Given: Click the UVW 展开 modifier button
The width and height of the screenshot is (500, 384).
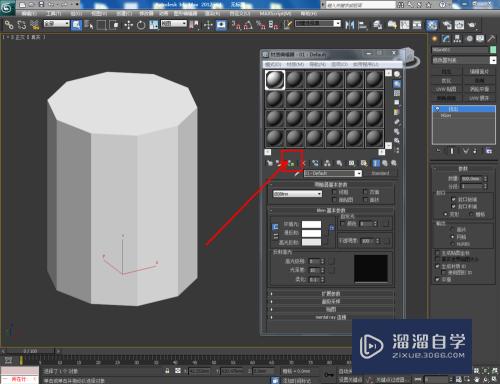Looking at the screenshot, I should coord(479,98).
